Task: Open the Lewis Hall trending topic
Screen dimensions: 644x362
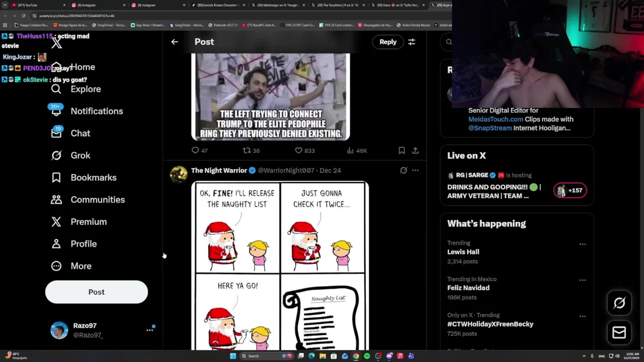Action: click(463, 252)
